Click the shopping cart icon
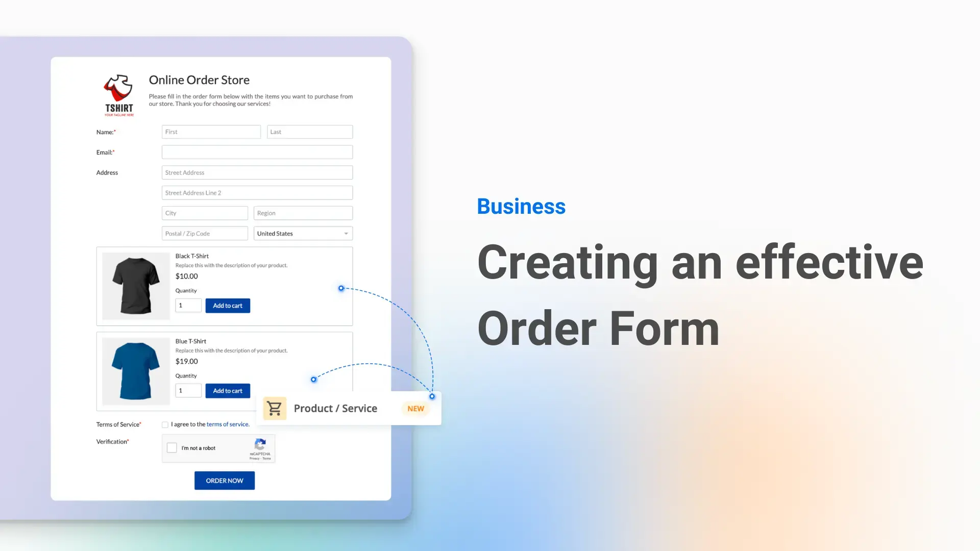This screenshot has width=980, height=551. pos(275,408)
